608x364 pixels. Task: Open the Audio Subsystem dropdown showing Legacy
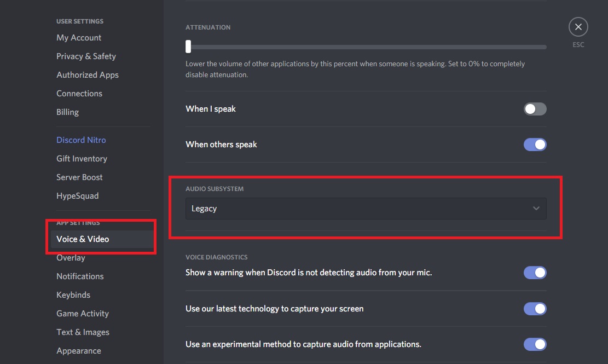(365, 209)
